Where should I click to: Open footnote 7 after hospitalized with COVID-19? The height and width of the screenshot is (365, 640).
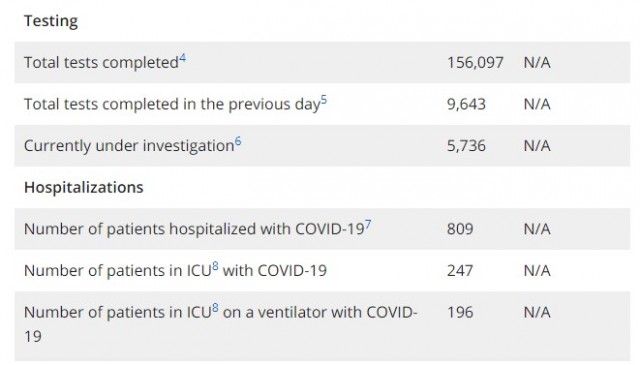click(368, 225)
